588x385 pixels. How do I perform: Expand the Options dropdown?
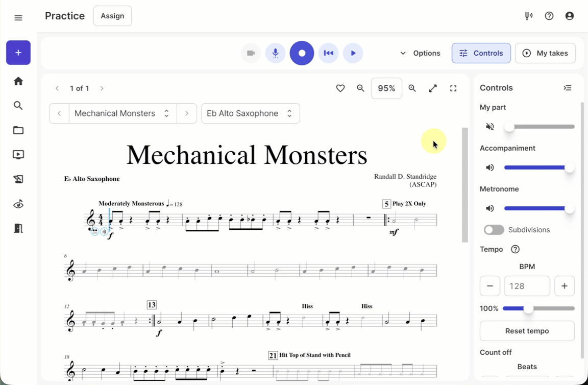click(x=420, y=53)
